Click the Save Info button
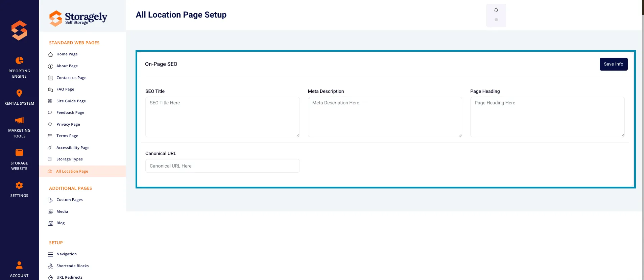Image resolution: width=644 pixels, height=280 pixels. pos(614,64)
